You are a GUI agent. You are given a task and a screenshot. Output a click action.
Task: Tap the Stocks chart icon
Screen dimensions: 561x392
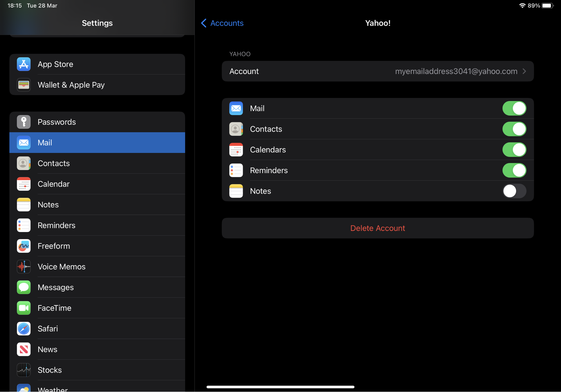click(24, 370)
